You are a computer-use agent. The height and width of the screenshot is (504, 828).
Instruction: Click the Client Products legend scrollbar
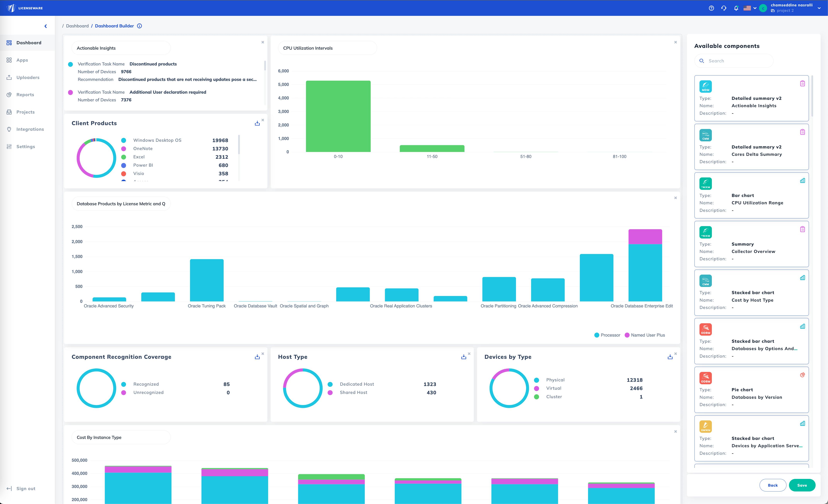[x=239, y=144]
